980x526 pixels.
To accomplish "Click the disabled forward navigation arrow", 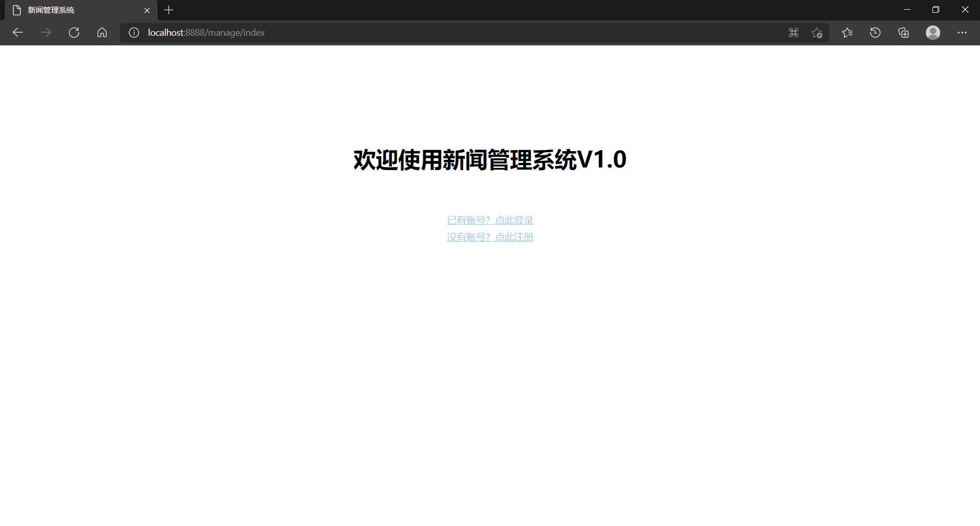I will (x=46, y=32).
